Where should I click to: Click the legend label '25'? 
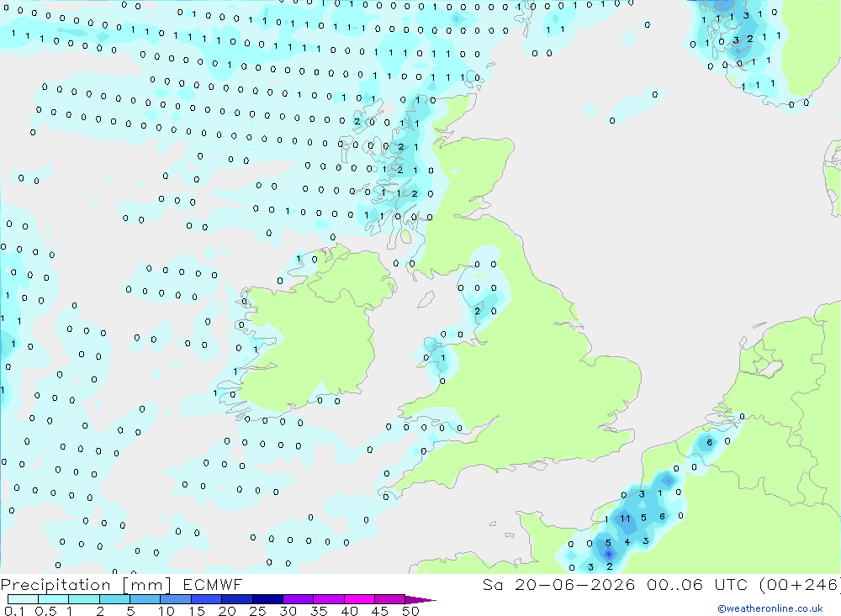pos(257,611)
